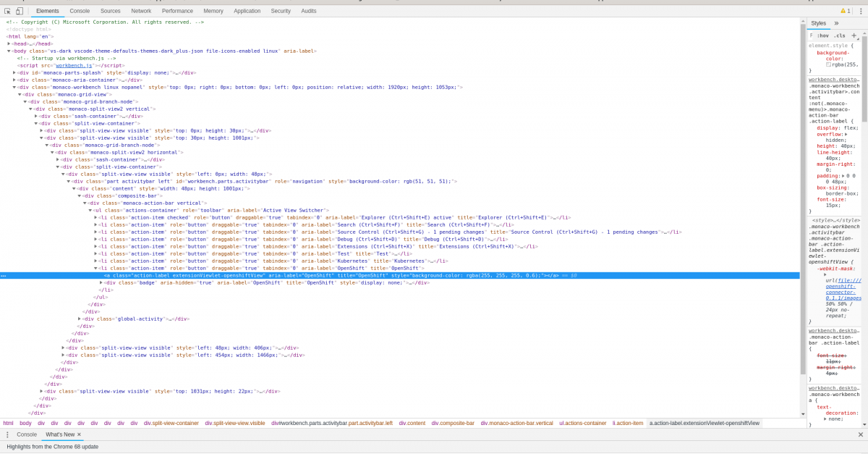Viewport: 868px width, 454px height.
Task: Close the bottom drawer panel
Action: [x=860, y=434]
